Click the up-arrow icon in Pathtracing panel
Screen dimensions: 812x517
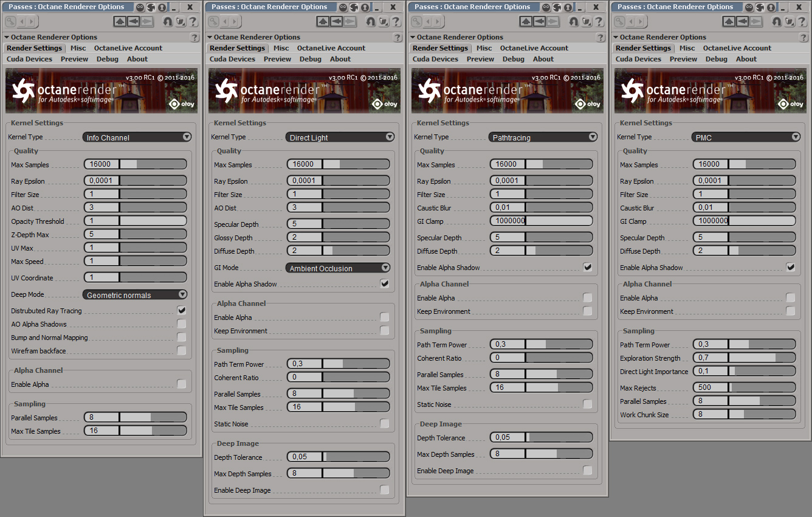pos(526,21)
